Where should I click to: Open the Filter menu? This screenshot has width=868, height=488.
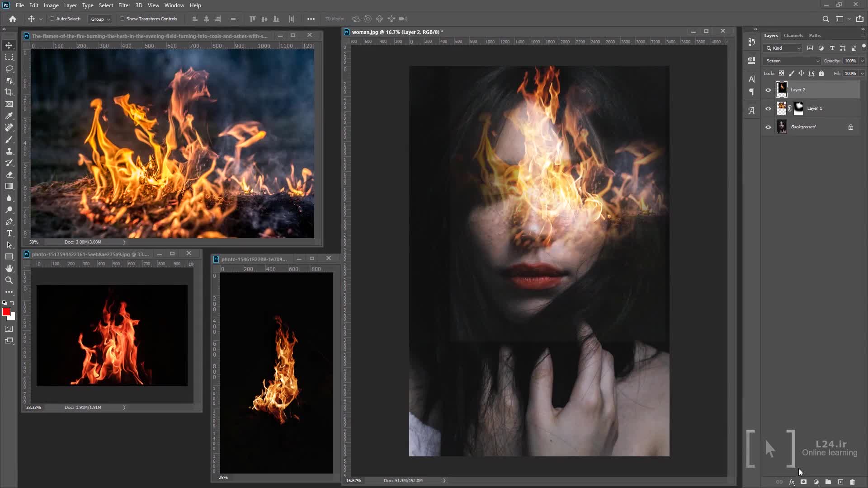(x=124, y=5)
